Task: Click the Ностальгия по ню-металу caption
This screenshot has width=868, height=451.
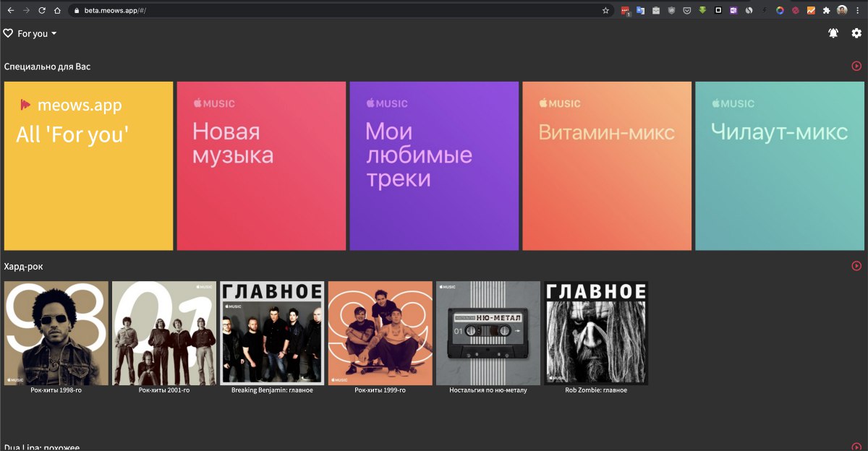Action: coord(488,390)
